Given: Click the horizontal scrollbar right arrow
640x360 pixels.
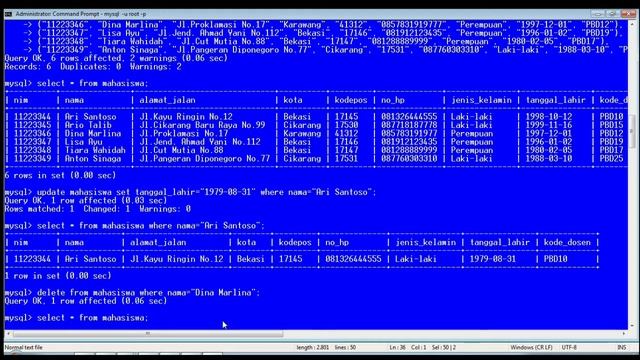Looking at the screenshot, I should 624,333.
